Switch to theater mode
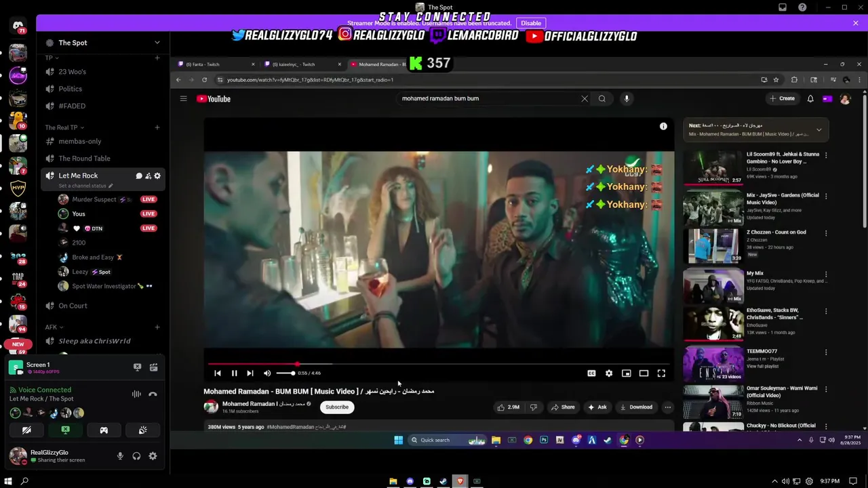Screen dimensions: 868x488 [644, 373]
